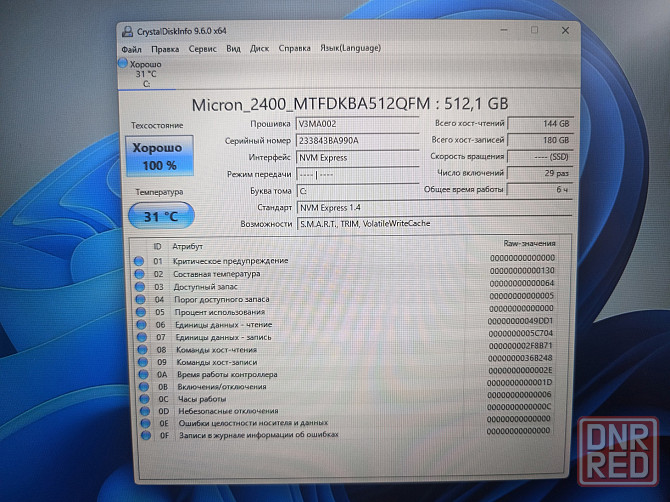Click raw value 00000000000064

(x=522, y=283)
